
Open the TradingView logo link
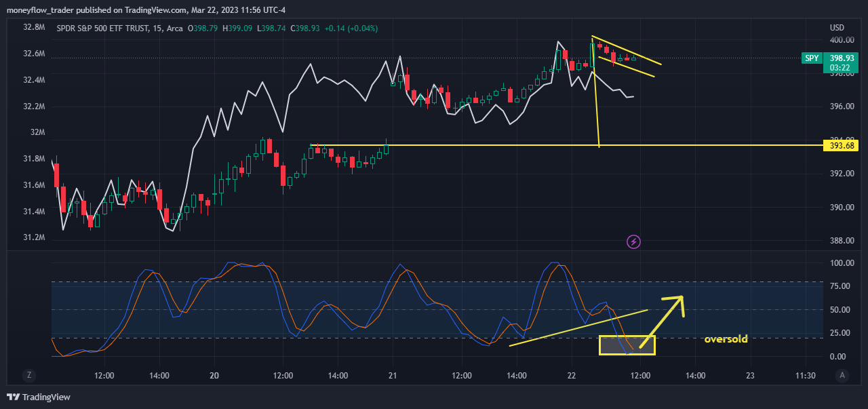(39, 397)
